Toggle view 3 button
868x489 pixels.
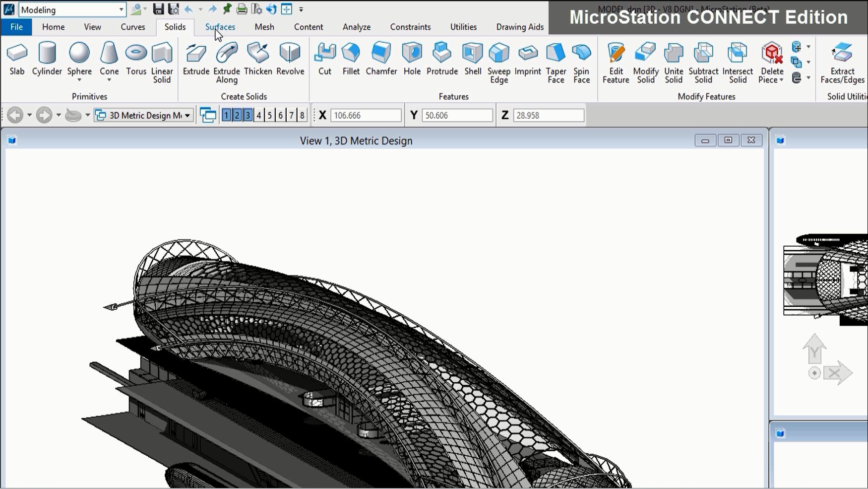click(248, 115)
